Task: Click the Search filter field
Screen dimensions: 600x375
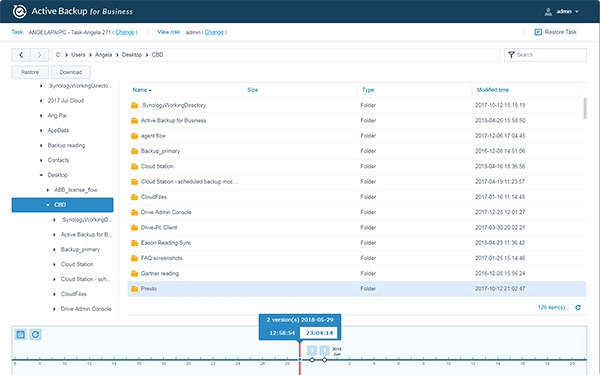Action: (x=545, y=55)
